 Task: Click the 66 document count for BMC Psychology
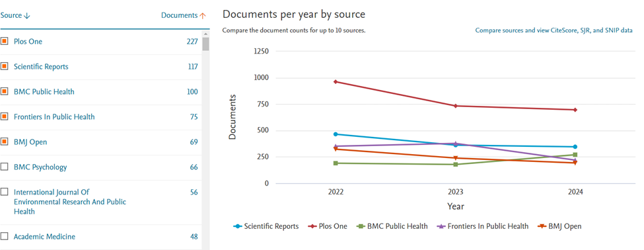click(x=194, y=167)
